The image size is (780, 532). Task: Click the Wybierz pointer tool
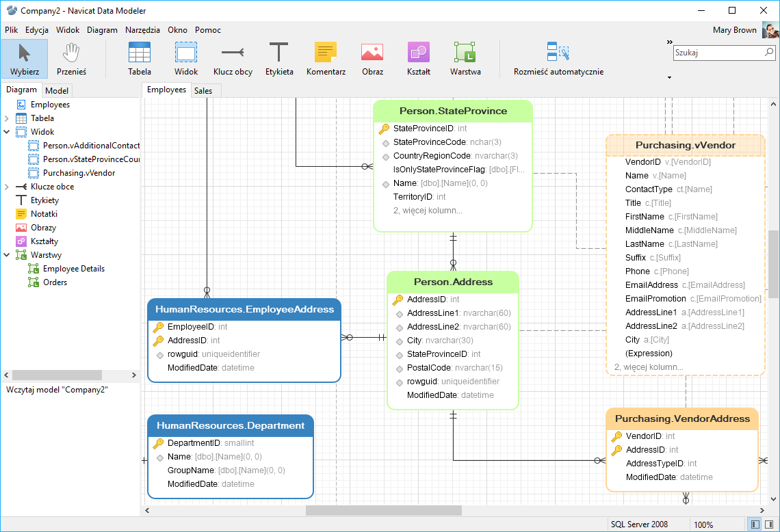[25, 59]
